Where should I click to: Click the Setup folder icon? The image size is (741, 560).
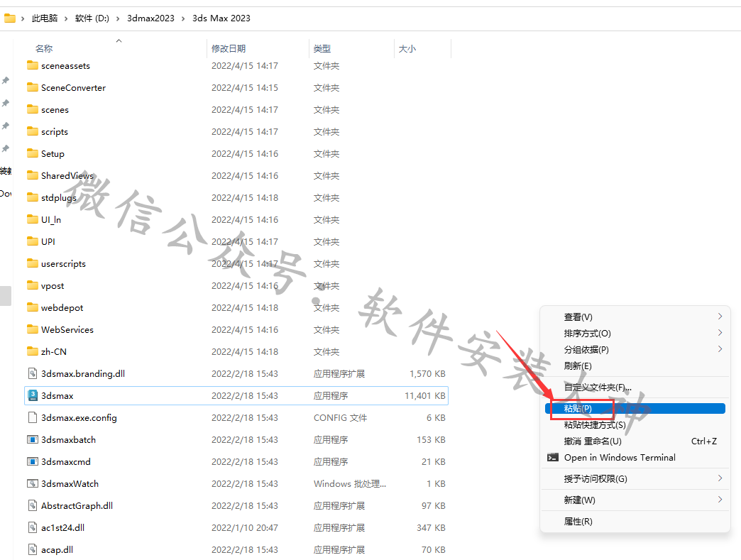(33, 153)
